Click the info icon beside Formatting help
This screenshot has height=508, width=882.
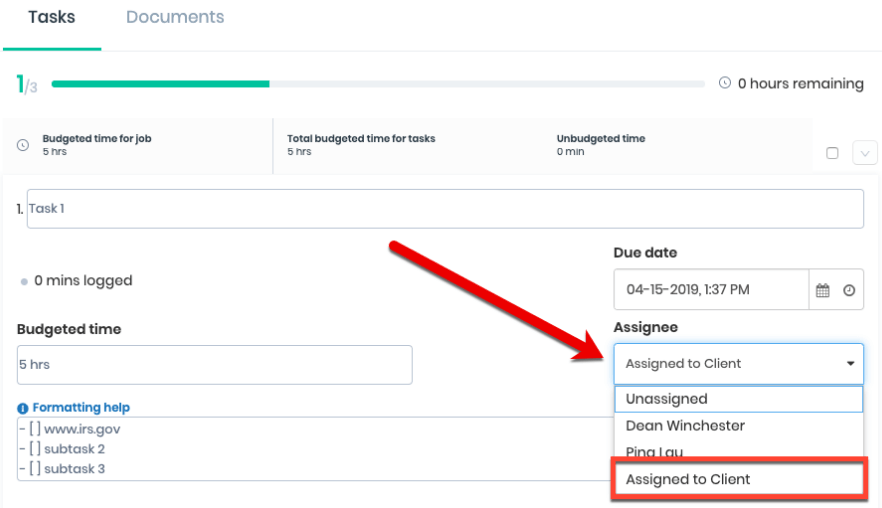[23, 408]
